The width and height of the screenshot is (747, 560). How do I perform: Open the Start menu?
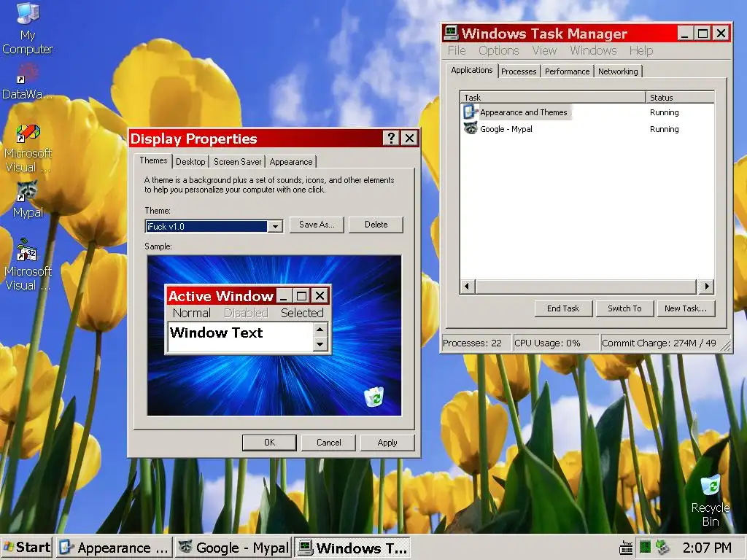pyautogui.click(x=27, y=547)
